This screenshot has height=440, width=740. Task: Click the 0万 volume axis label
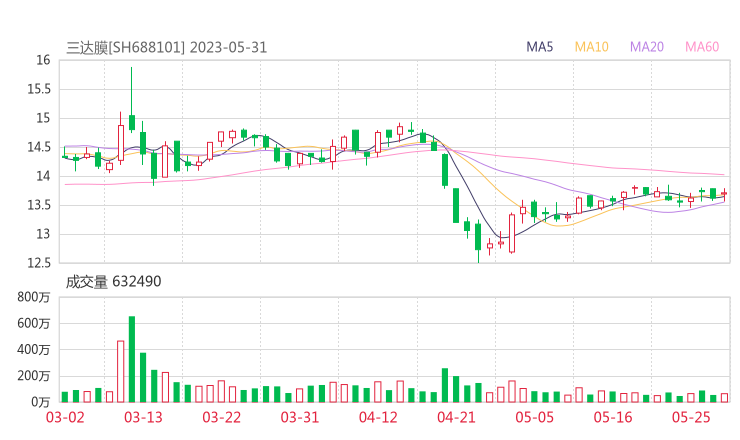(x=41, y=402)
